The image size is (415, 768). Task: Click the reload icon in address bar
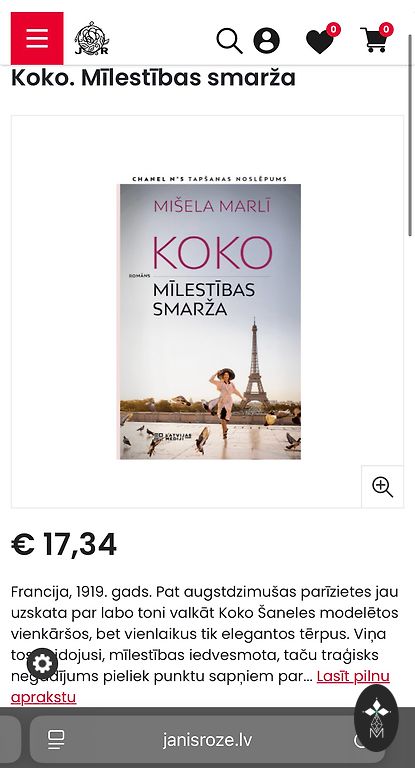point(359,741)
